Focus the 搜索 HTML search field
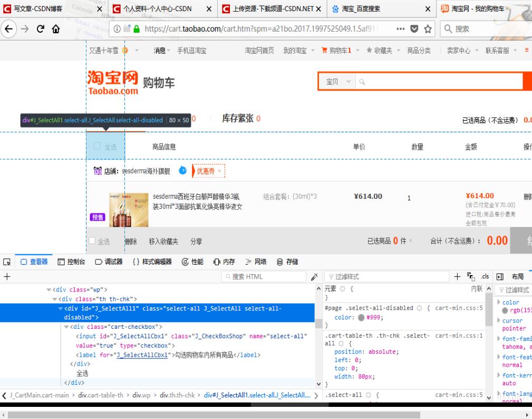This screenshot has height=419, width=532. tap(264, 277)
